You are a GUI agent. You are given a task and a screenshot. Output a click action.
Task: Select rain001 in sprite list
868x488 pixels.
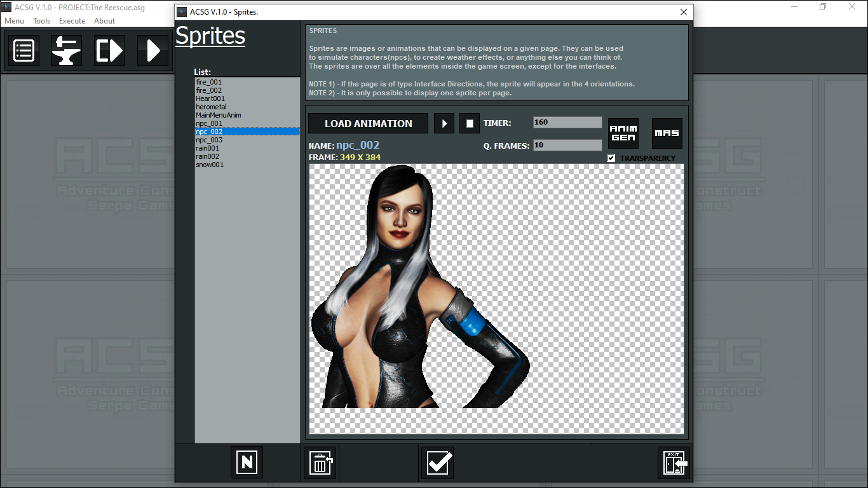(x=247, y=148)
